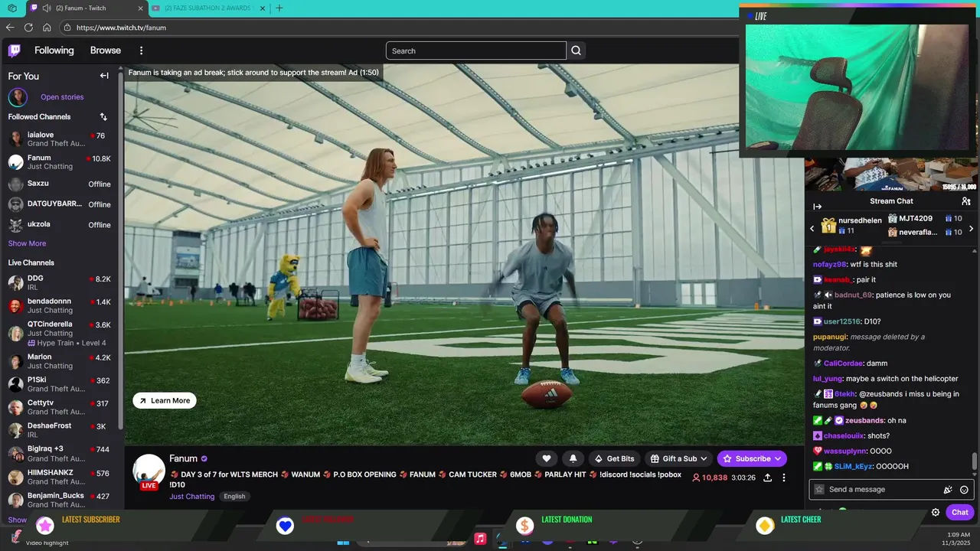This screenshot has height=551, width=980.
Task: Open the three-dot menu next to Browse
Action: tap(141, 51)
